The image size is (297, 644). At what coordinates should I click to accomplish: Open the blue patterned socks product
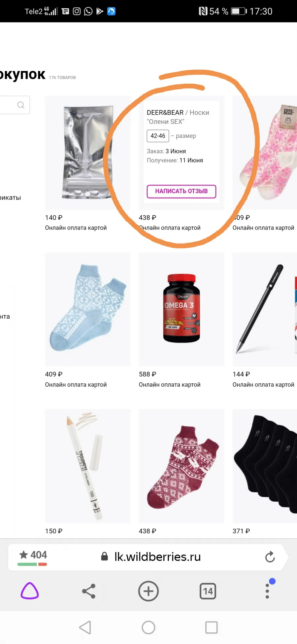pos(88,309)
